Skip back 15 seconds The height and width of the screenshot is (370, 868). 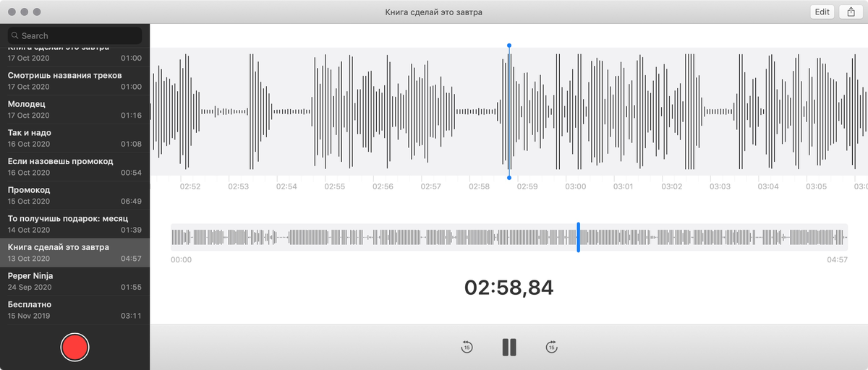click(x=467, y=348)
